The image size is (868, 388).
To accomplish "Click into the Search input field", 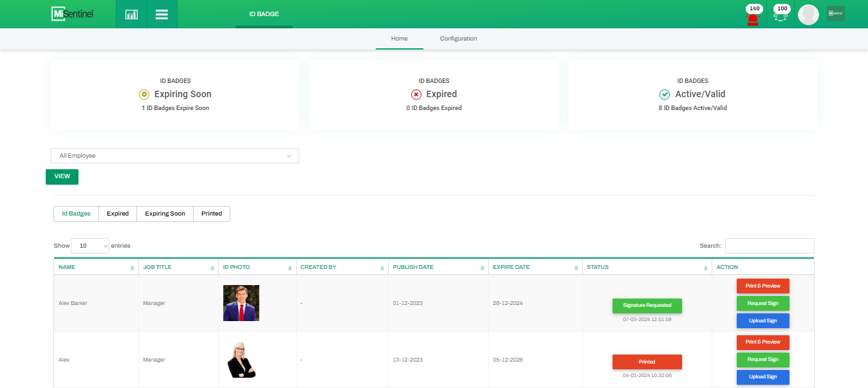I will click(769, 246).
